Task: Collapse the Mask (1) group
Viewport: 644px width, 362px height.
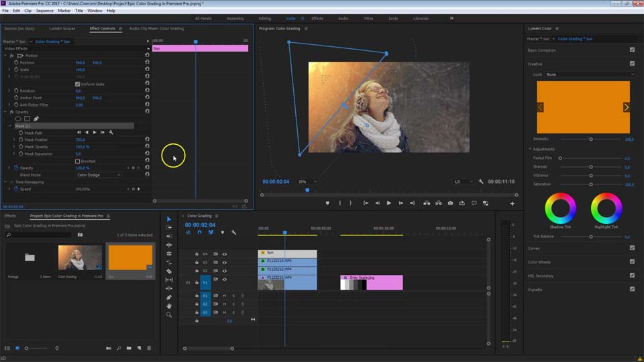Action: (x=10, y=125)
